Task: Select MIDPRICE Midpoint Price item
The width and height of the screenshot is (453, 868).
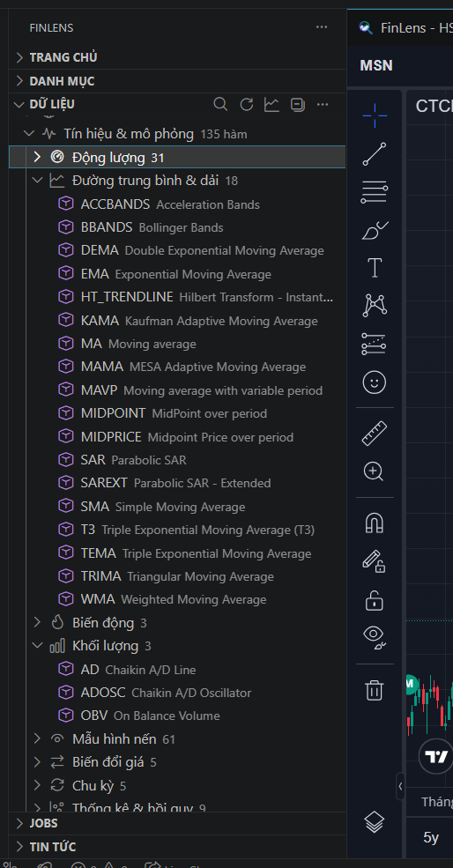Action: point(177,437)
